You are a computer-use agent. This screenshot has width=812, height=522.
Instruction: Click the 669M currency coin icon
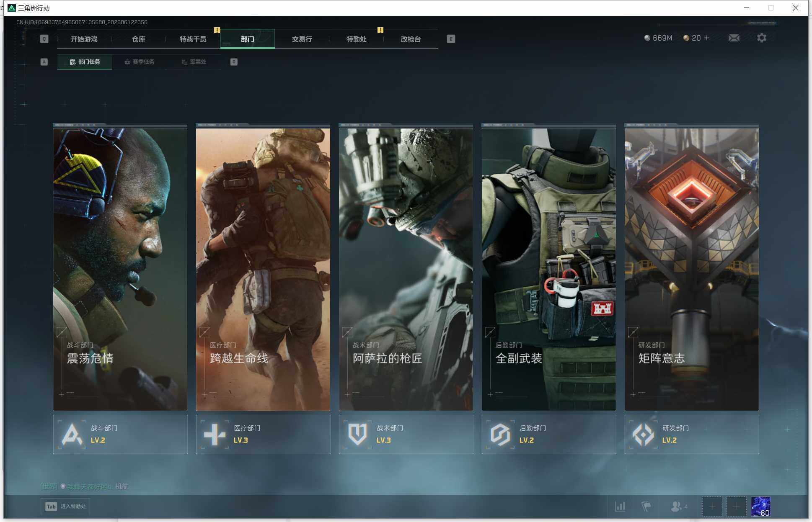pos(647,38)
